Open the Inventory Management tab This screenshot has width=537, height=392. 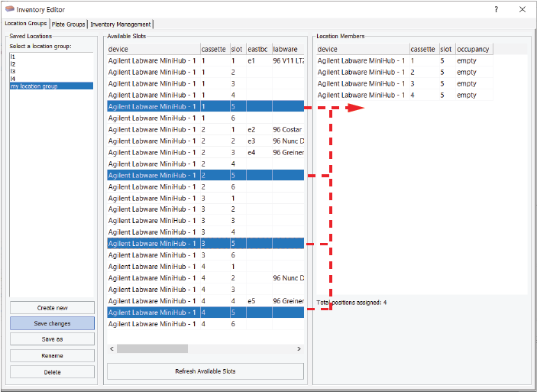[121, 24]
